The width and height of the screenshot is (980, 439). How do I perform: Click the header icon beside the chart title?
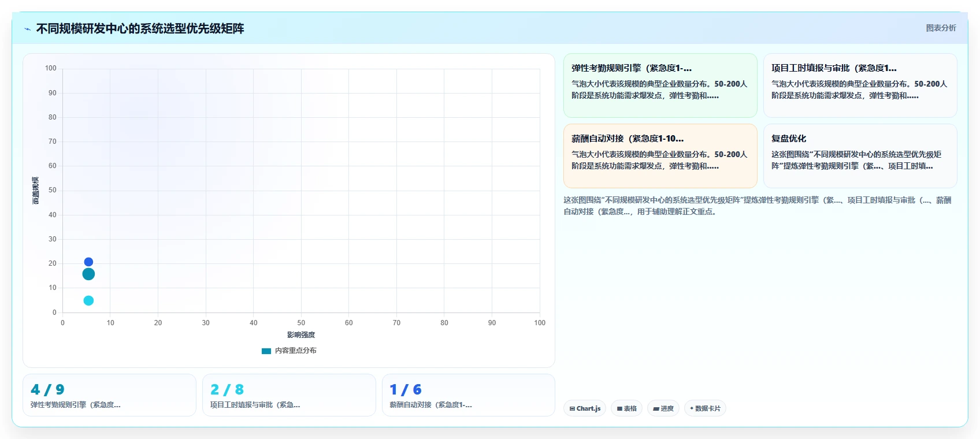coord(27,29)
